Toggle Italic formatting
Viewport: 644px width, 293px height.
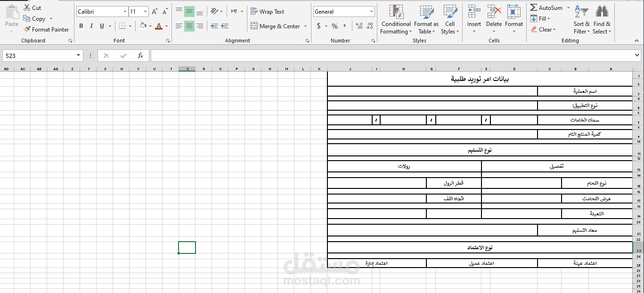click(x=91, y=26)
